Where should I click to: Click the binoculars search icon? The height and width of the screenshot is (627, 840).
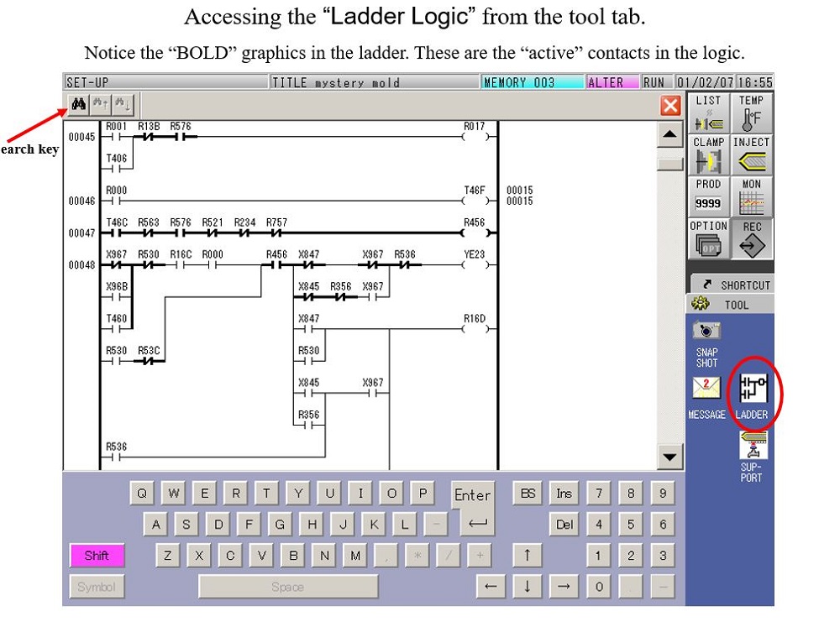tap(78, 103)
